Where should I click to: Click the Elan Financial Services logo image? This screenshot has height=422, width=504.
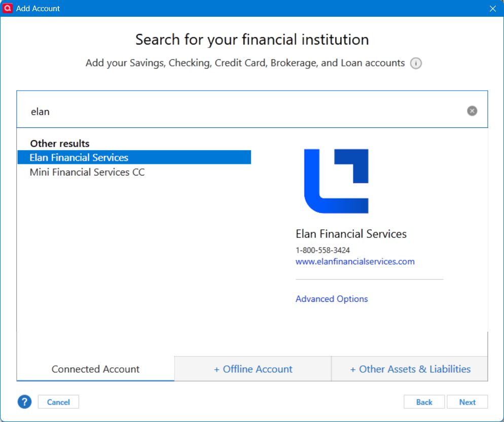tap(336, 181)
